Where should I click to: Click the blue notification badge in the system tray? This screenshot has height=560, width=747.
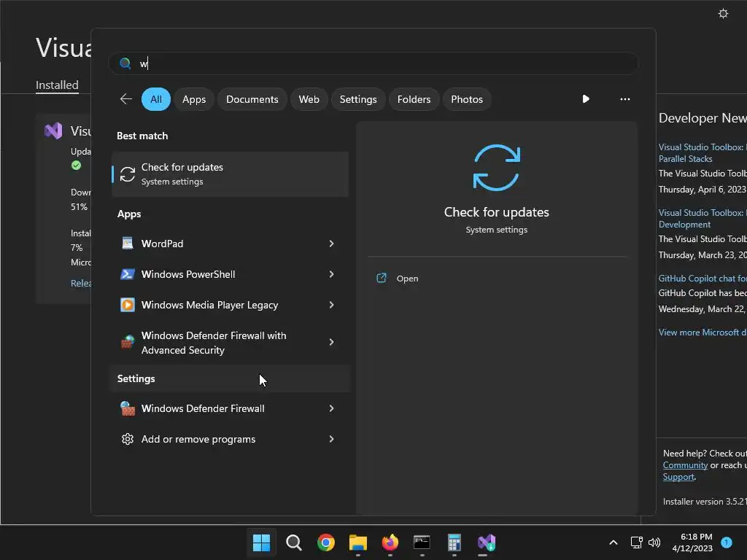point(727,542)
